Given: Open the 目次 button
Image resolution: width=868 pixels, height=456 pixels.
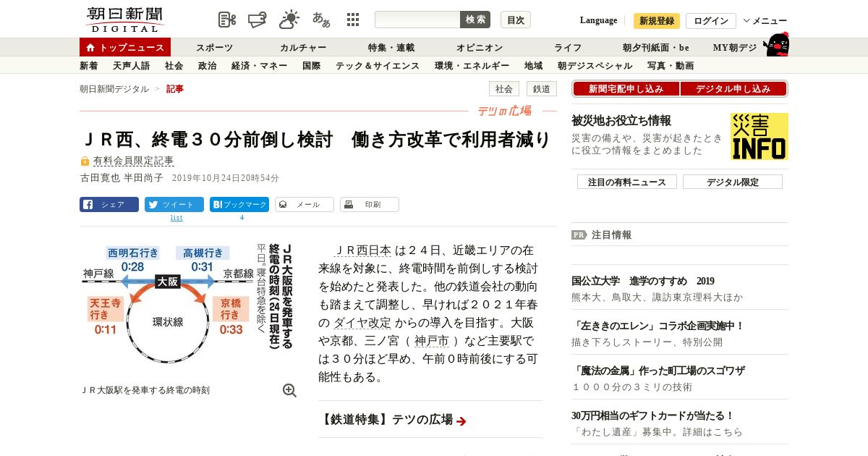Looking at the screenshot, I should (516, 20).
